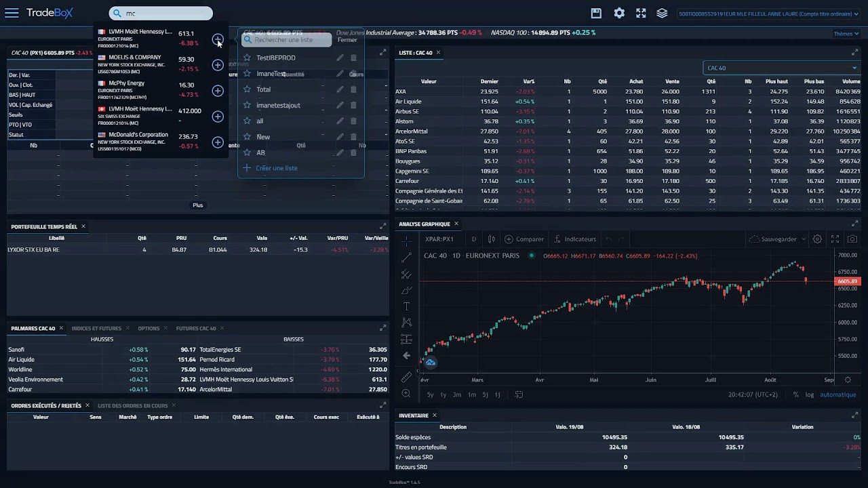The image size is (868, 488).
Task: Click the back arrow in chart toolbar
Action: (406, 355)
